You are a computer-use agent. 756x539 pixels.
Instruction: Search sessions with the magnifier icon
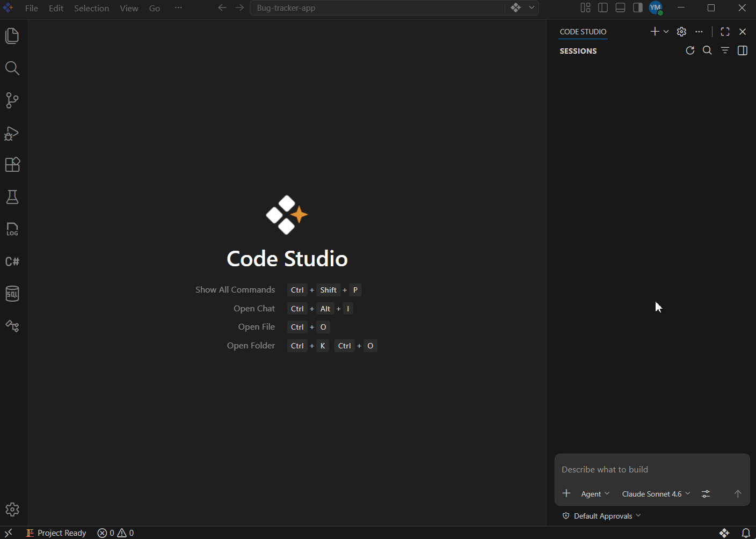tap(707, 50)
